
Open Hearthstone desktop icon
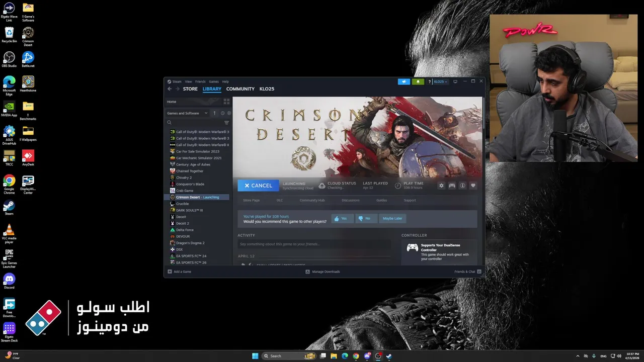click(x=28, y=84)
